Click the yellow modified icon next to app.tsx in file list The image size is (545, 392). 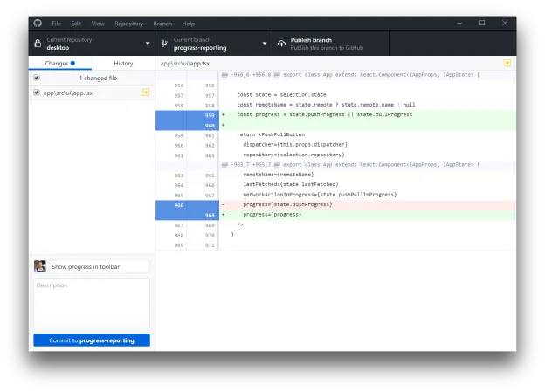coord(145,92)
